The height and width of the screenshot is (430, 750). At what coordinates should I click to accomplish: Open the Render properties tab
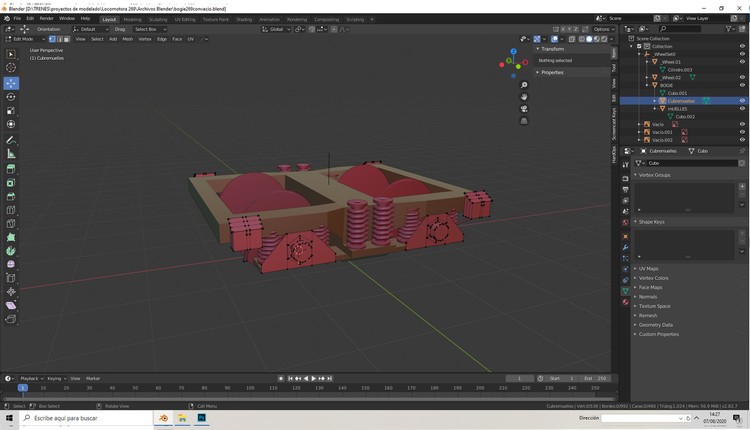[x=625, y=178]
